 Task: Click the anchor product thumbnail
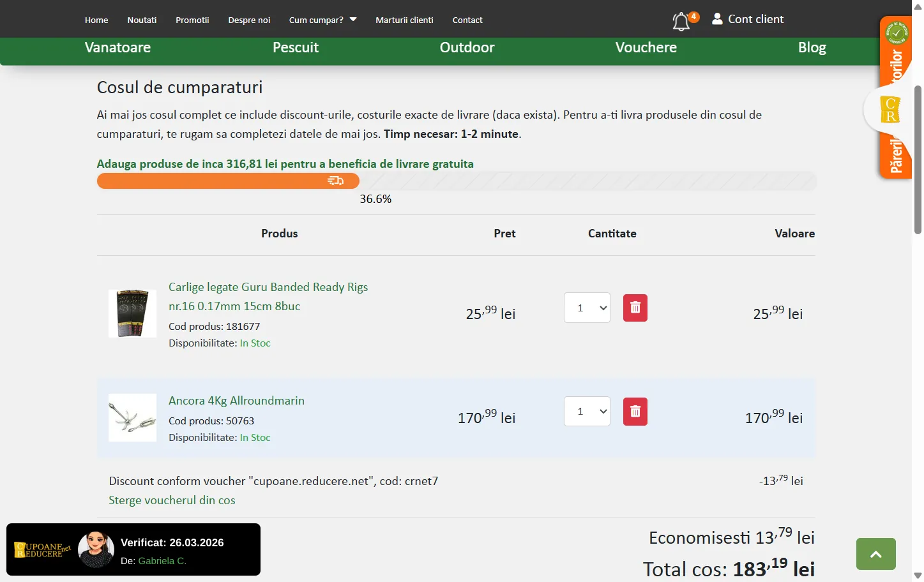tap(132, 417)
